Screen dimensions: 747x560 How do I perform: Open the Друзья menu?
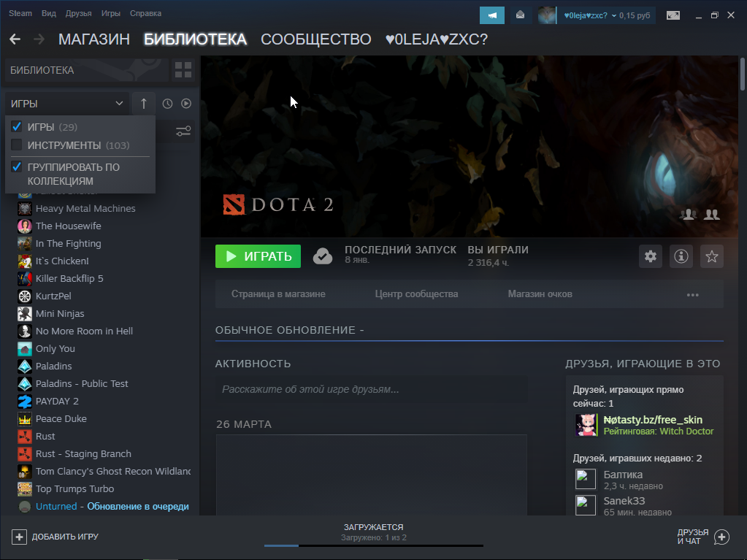pos(79,13)
